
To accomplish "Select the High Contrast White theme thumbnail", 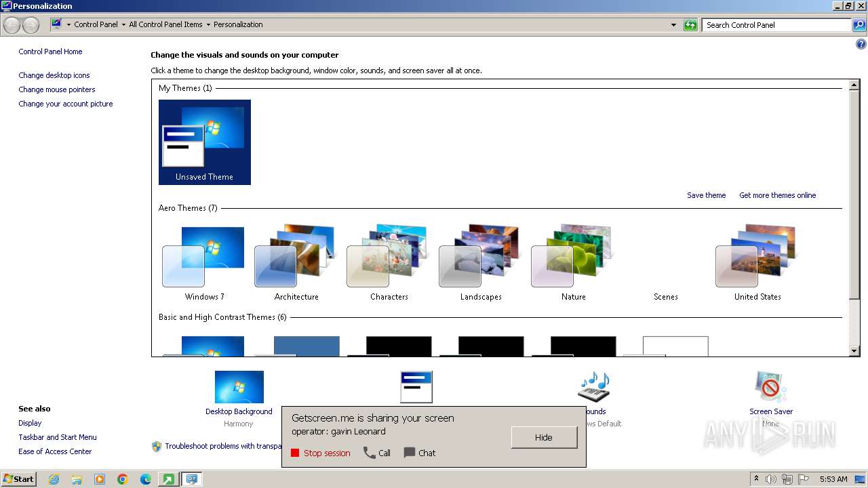I will pyautogui.click(x=666, y=346).
